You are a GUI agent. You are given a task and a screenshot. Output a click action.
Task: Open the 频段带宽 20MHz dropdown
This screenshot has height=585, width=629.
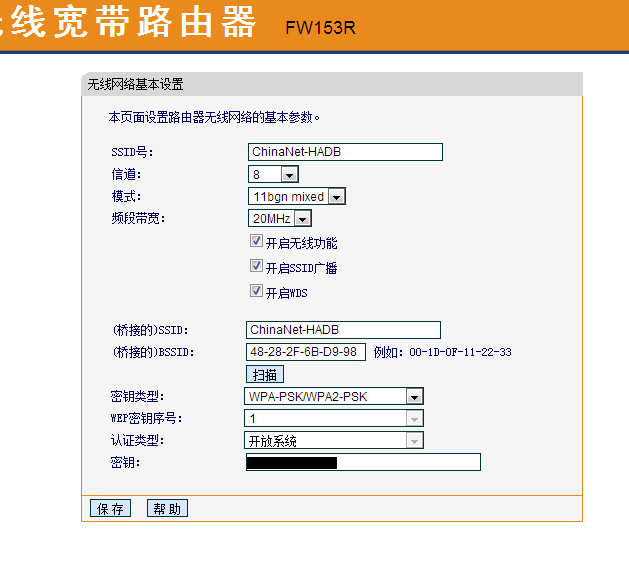[x=280, y=219]
